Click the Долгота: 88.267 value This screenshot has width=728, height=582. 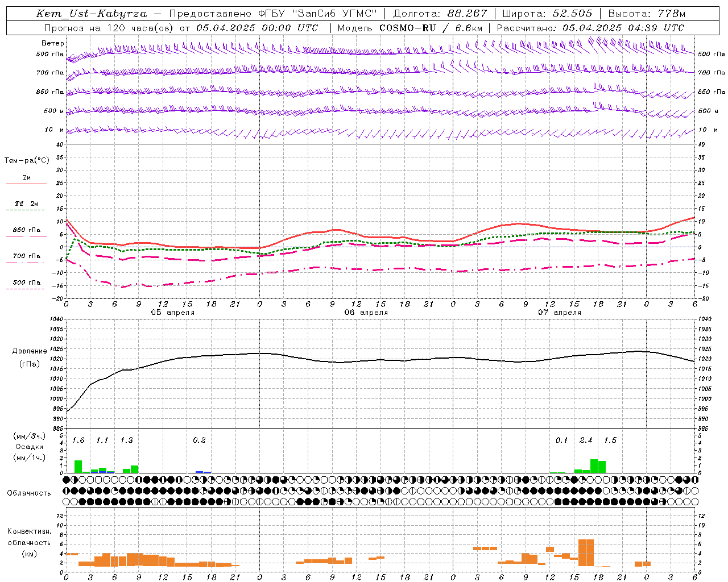pyautogui.click(x=440, y=14)
